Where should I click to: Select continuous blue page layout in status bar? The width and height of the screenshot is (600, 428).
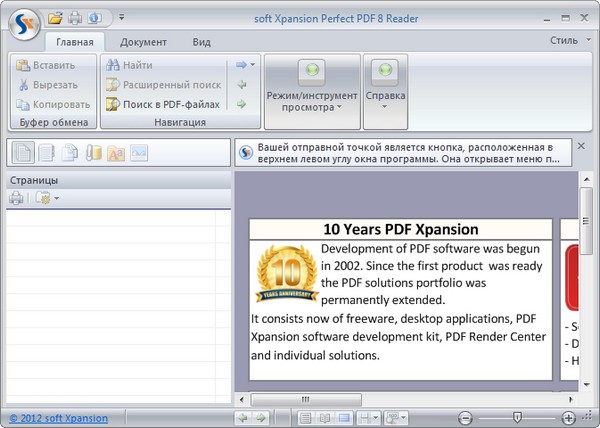pyautogui.click(x=344, y=418)
